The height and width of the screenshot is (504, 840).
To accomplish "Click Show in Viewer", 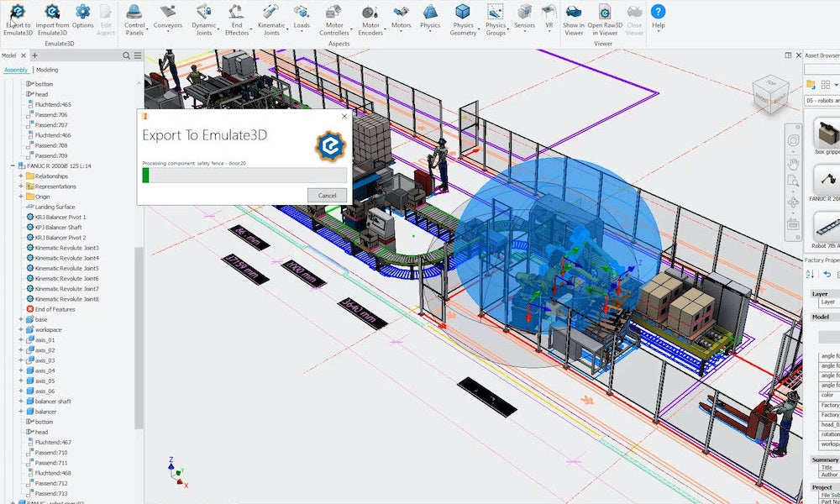I will (x=574, y=17).
